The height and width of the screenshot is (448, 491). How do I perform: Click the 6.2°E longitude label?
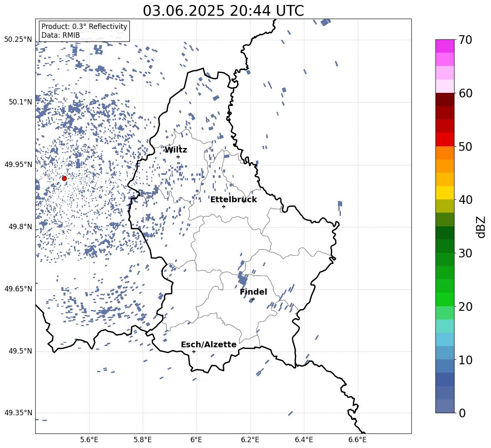tap(250, 440)
